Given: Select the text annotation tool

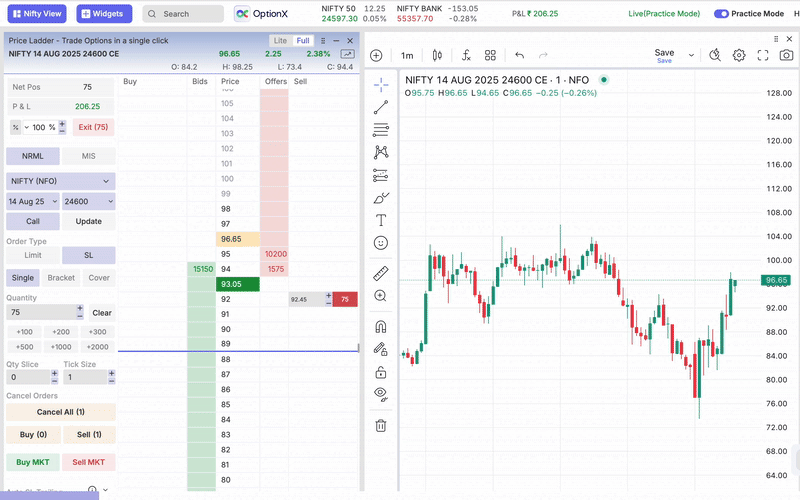Looking at the screenshot, I should coord(380,220).
